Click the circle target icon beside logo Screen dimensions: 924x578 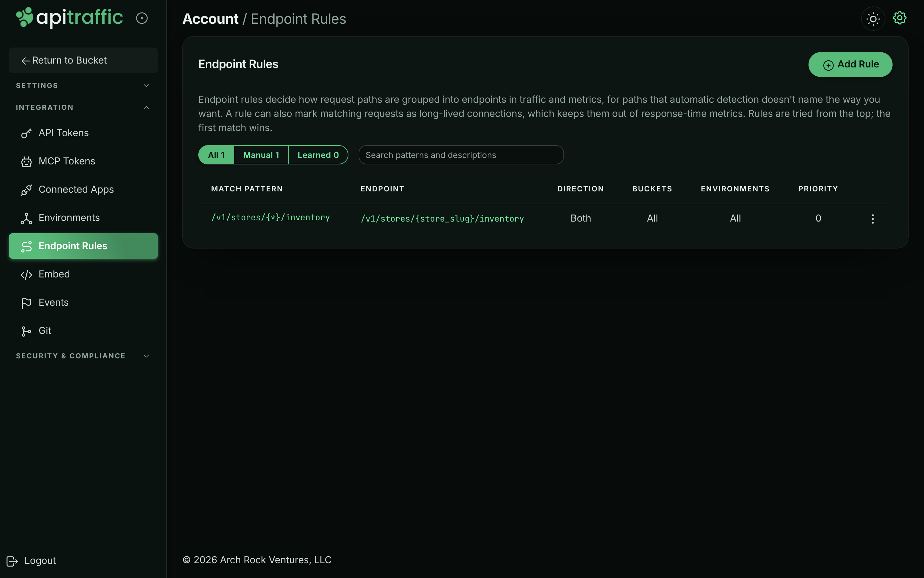point(142,18)
